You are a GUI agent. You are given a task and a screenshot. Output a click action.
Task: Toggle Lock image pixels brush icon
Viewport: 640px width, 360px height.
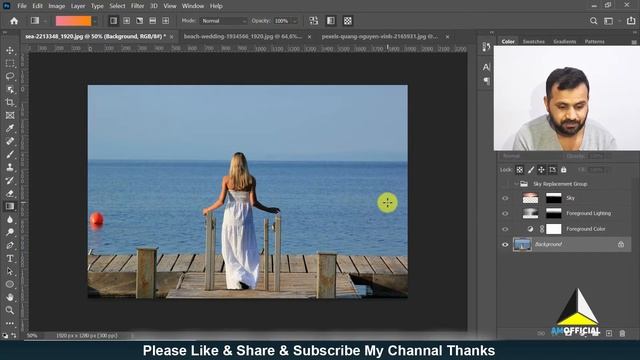[531, 170]
